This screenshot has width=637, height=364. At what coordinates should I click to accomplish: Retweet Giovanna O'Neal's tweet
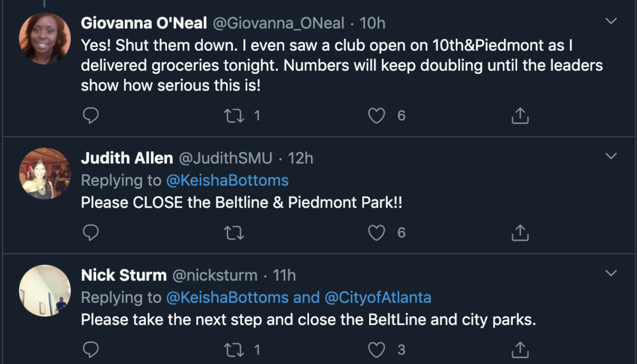(234, 116)
